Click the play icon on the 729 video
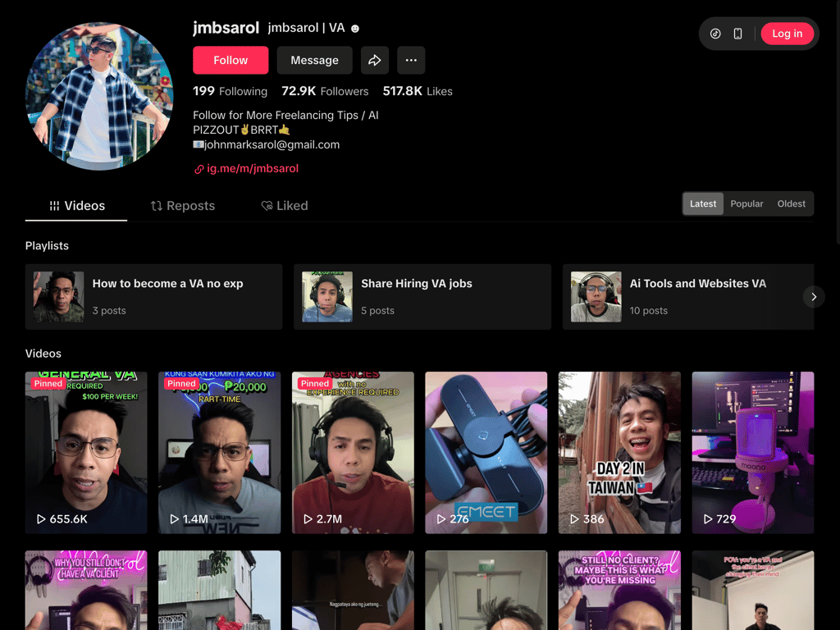Viewport: 840px width, 630px height. point(708,519)
